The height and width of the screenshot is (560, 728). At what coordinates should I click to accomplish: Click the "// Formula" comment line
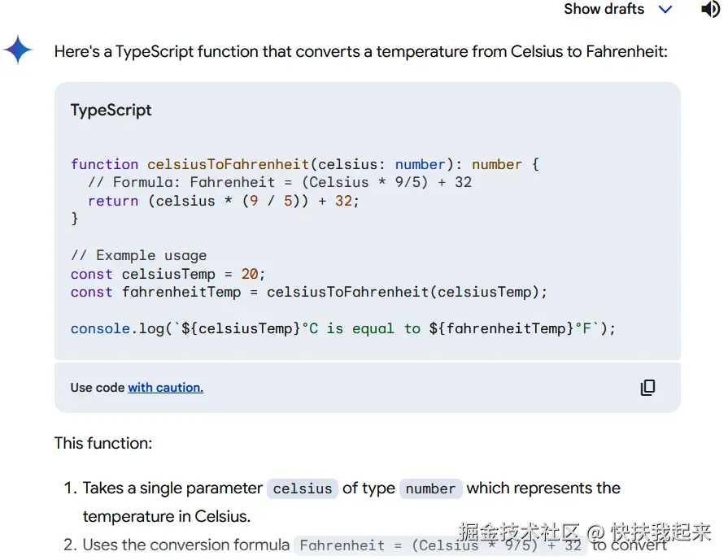click(x=279, y=182)
